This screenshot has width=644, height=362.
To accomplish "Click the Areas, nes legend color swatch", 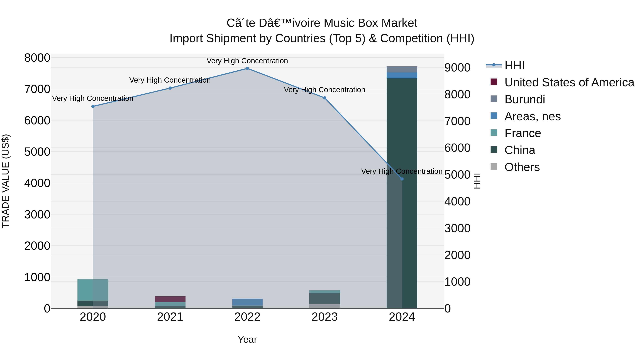I will (494, 116).
